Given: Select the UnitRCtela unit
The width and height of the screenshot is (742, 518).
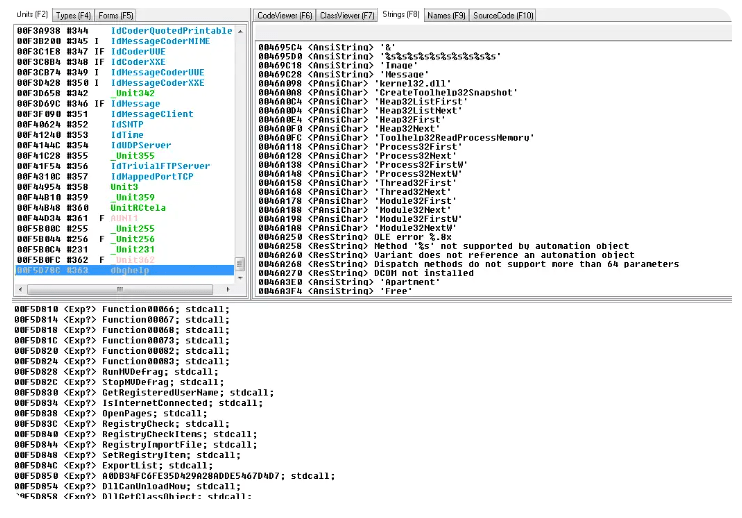Looking at the screenshot, I should click(x=125, y=208).
